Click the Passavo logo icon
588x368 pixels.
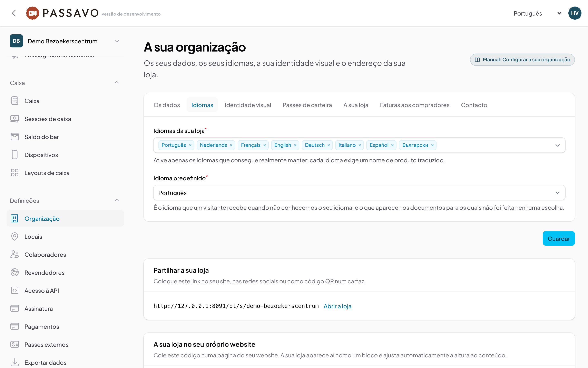32,13
